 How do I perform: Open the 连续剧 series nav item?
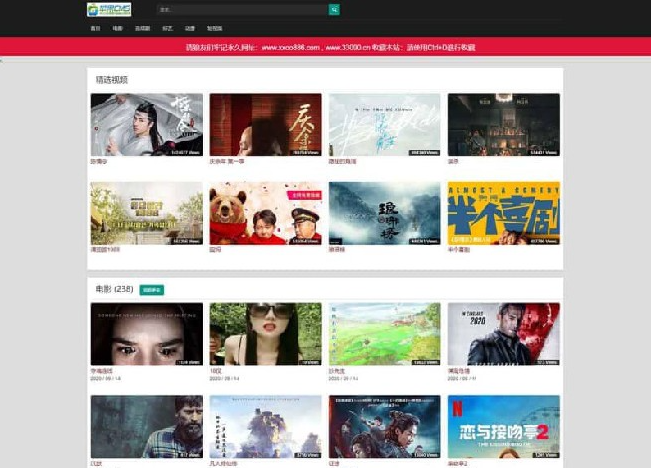point(142,28)
